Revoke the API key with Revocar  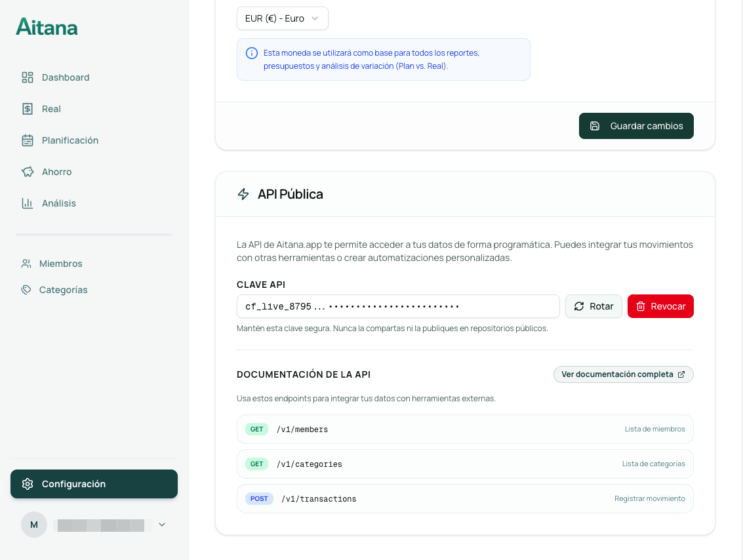660,306
